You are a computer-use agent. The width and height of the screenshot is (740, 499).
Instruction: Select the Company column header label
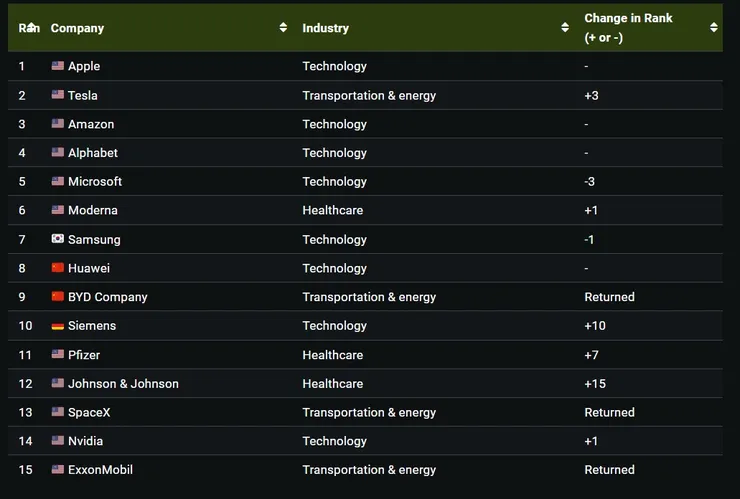click(x=77, y=28)
